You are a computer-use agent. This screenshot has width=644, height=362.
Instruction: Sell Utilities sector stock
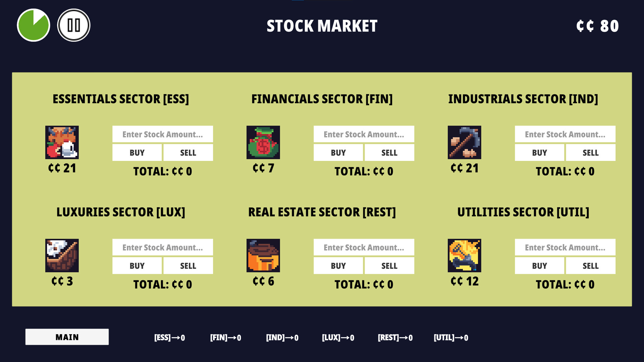[590, 266]
